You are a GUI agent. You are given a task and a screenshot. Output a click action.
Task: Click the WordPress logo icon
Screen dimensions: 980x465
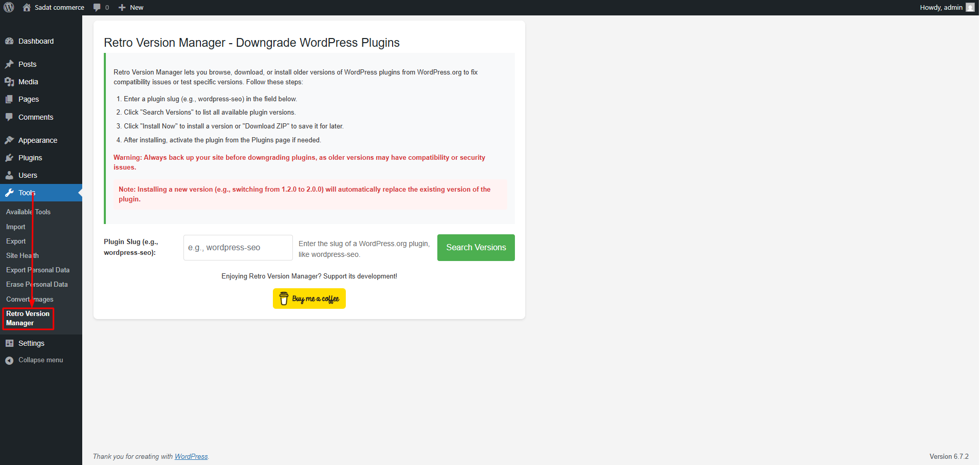click(x=9, y=7)
